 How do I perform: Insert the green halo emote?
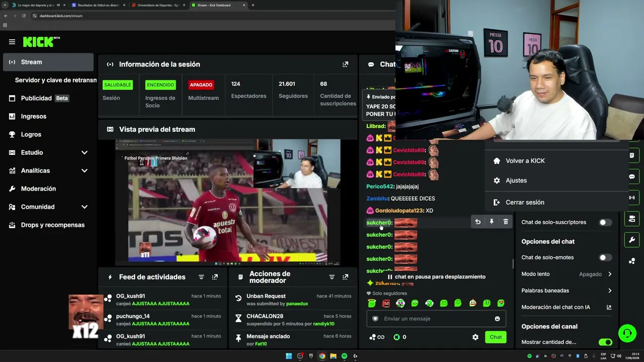click(x=372, y=303)
